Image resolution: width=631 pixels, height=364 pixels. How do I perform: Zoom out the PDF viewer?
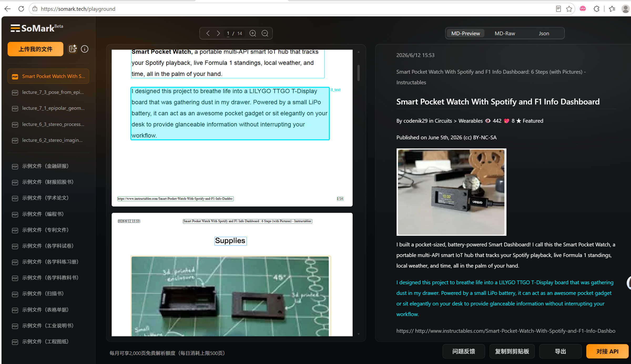[265, 33]
